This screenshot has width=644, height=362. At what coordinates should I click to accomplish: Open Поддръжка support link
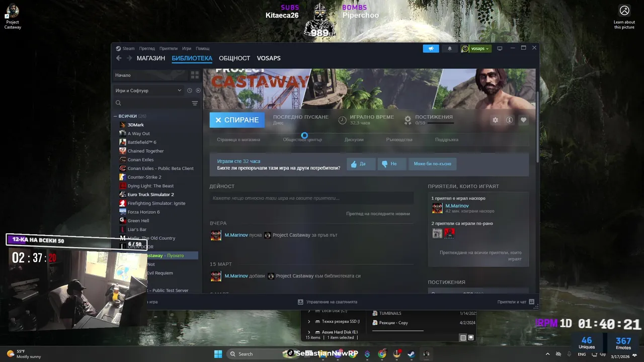(x=447, y=140)
